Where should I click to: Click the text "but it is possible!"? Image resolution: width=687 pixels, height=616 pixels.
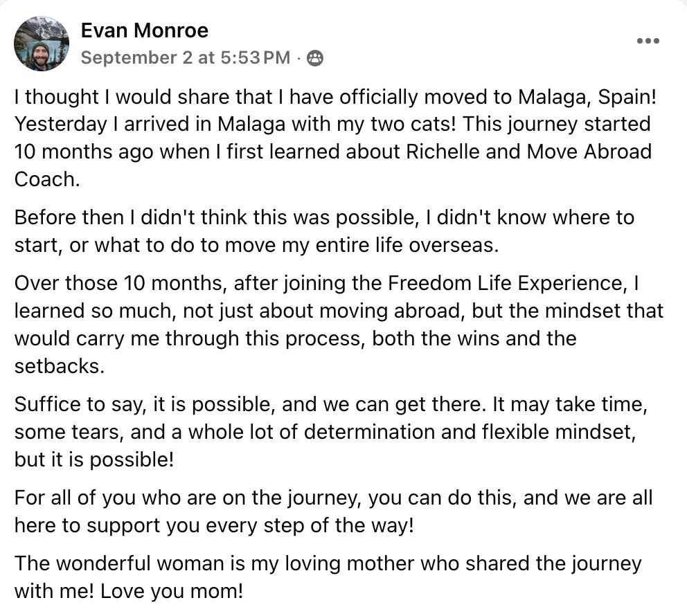[x=94, y=459]
